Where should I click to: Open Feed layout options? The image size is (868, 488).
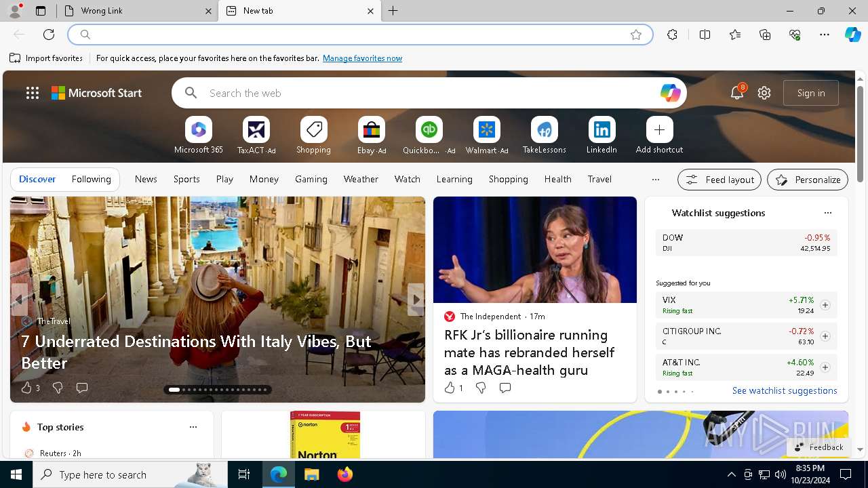719,180
